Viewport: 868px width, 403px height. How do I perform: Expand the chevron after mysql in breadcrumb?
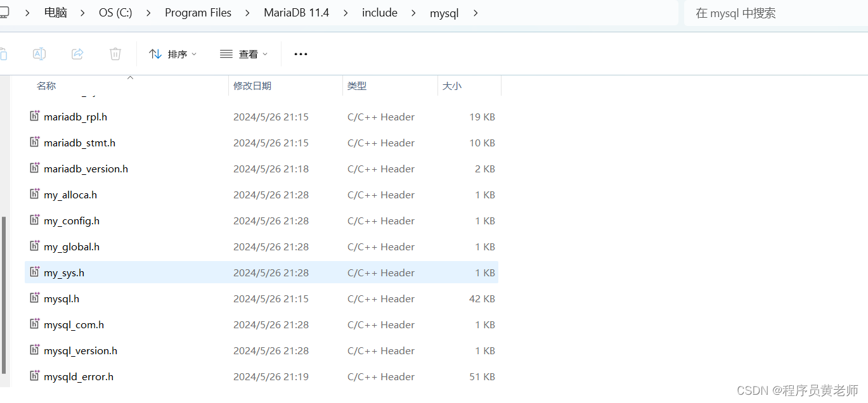[476, 13]
